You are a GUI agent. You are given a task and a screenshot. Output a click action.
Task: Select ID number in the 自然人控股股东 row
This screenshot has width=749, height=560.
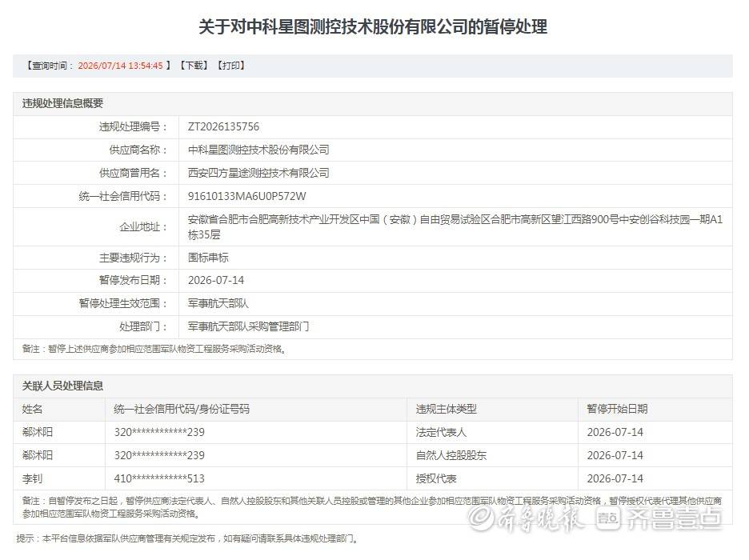pyautogui.click(x=159, y=455)
